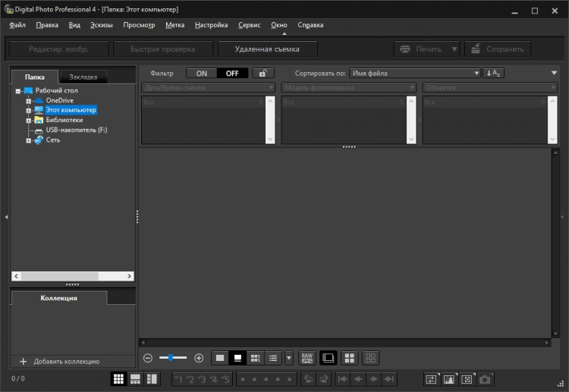This screenshot has width=569, height=392.
Task: Click the filter lock icon
Action: (x=262, y=74)
